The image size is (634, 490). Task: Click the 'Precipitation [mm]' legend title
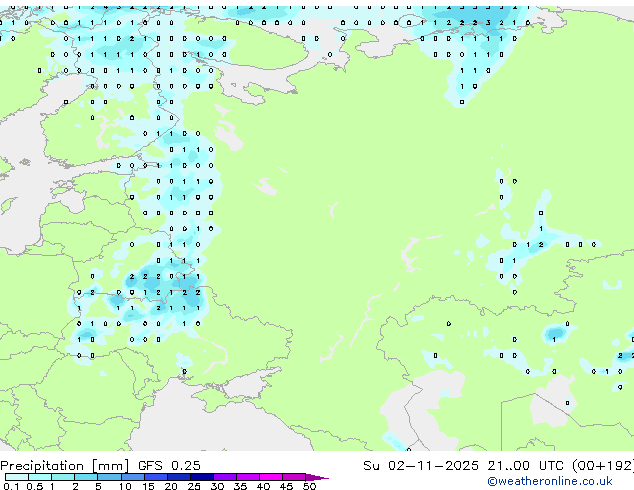(x=65, y=466)
